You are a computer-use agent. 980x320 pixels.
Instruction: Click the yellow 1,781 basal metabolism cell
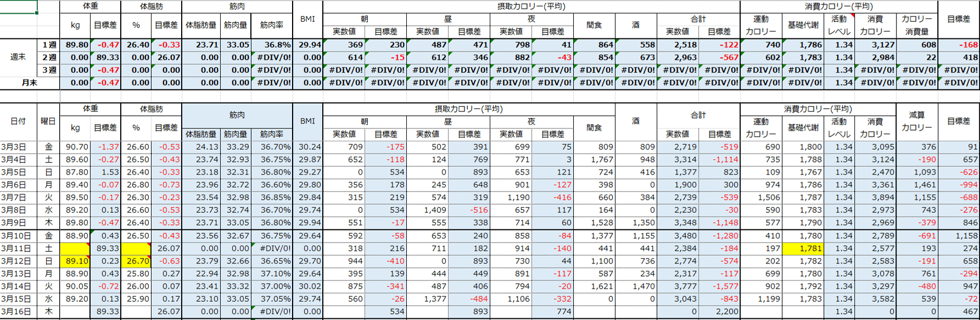(x=803, y=248)
